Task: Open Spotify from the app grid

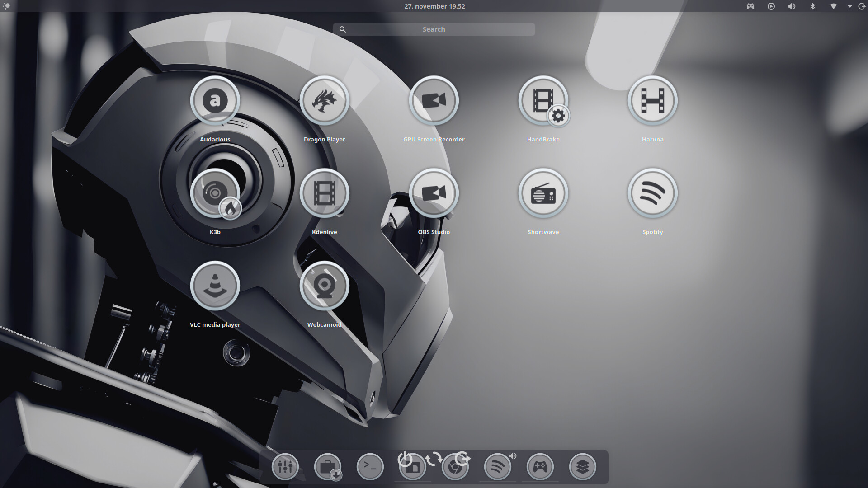Action: click(652, 193)
